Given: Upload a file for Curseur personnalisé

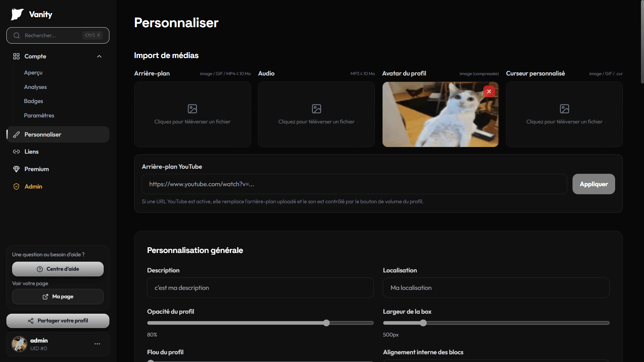Looking at the screenshot, I should [x=564, y=114].
